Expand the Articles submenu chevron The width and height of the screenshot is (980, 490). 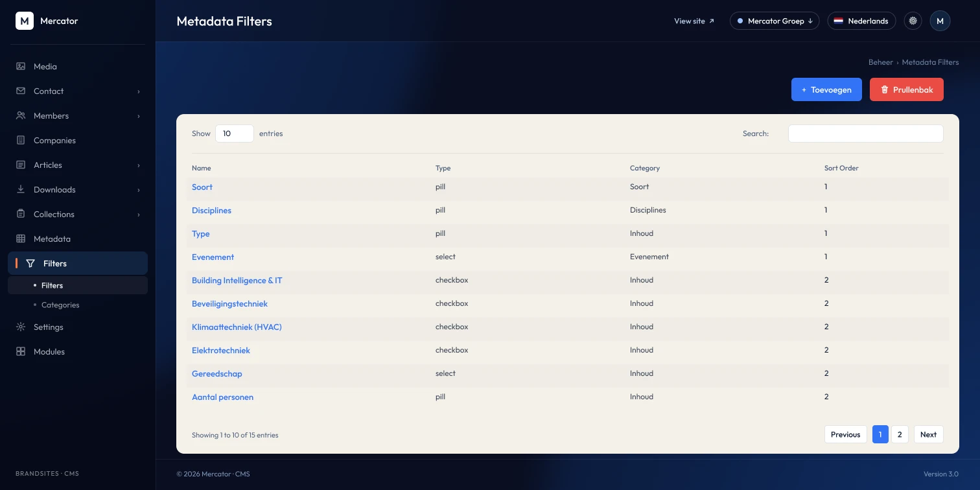coord(139,165)
